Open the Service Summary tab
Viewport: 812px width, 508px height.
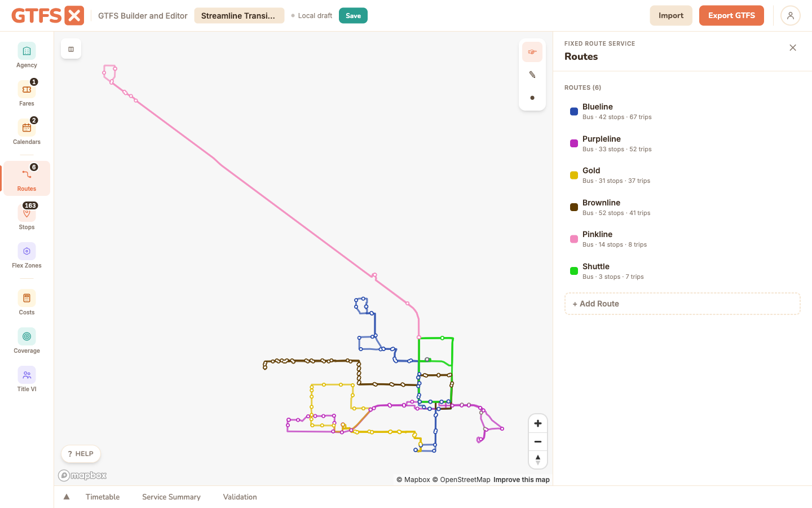[171, 497]
